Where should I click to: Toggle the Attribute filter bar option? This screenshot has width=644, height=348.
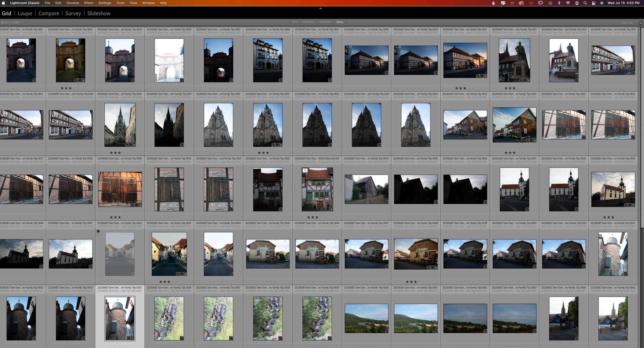[x=308, y=22]
